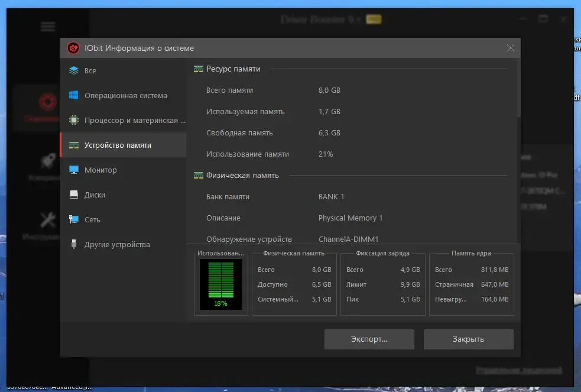Image resolution: width=581 pixels, height=392 pixels.
Task: Click the vertical scrollbar of memory details
Action: 518,150
